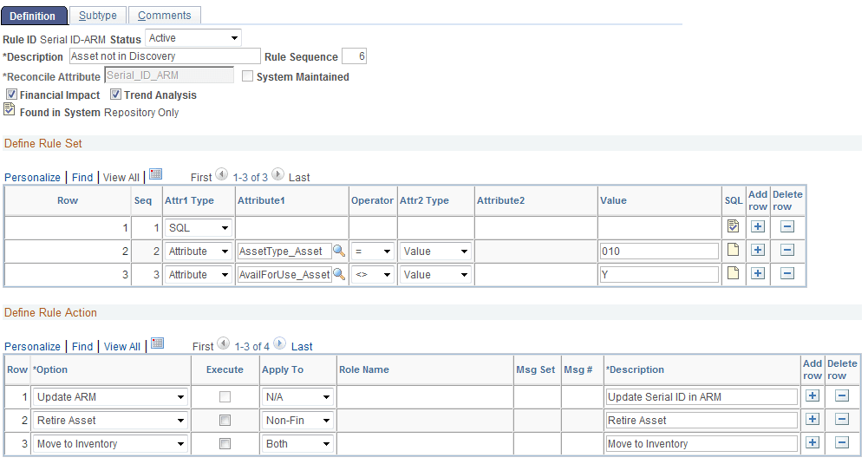Toggle Execute for Retire Asset action
The image size is (868, 464).
(225, 421)
